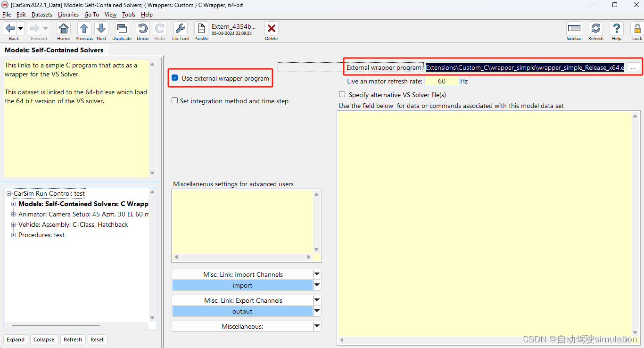644x348 pixels.
Task: Open the Datasets menu
Action: 42,15
